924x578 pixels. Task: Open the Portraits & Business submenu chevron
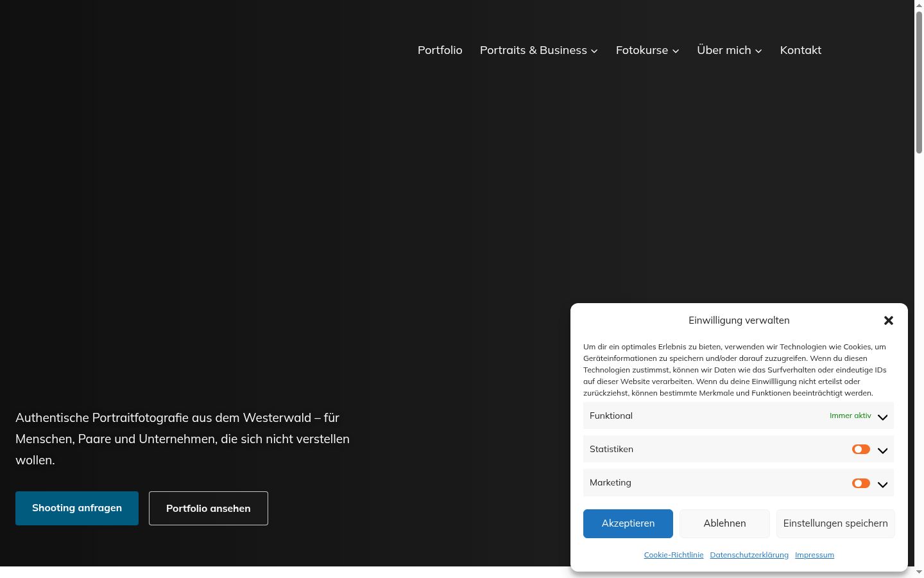tap(594, 51)
